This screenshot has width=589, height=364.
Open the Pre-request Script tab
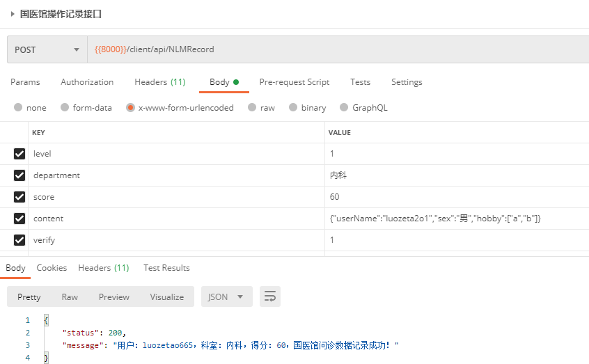click(x=294, y=82)
